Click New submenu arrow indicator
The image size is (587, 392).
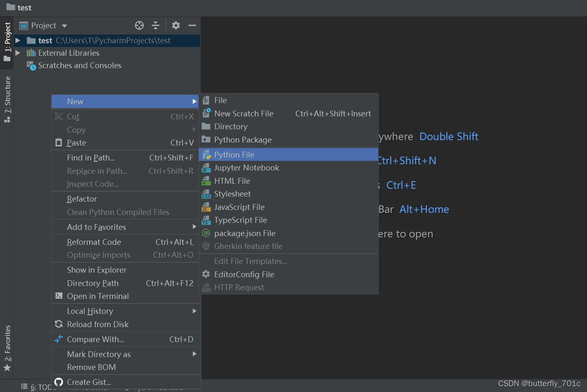pos(194,101)
